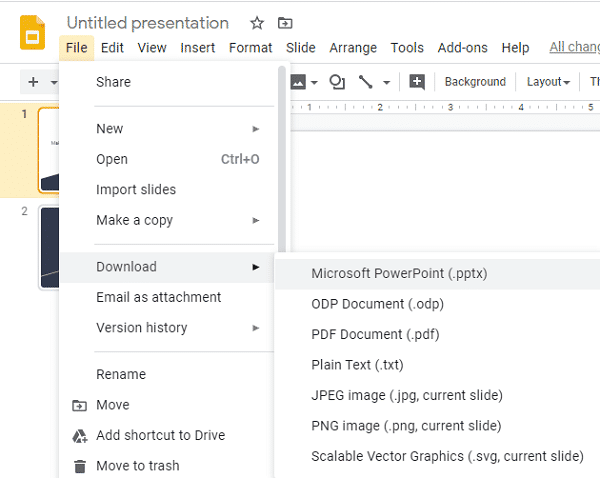Image resolution: width=600 pixels, height=478 pixels.
Task: Click the add comment toolbar icon
Action: (417, 82)
